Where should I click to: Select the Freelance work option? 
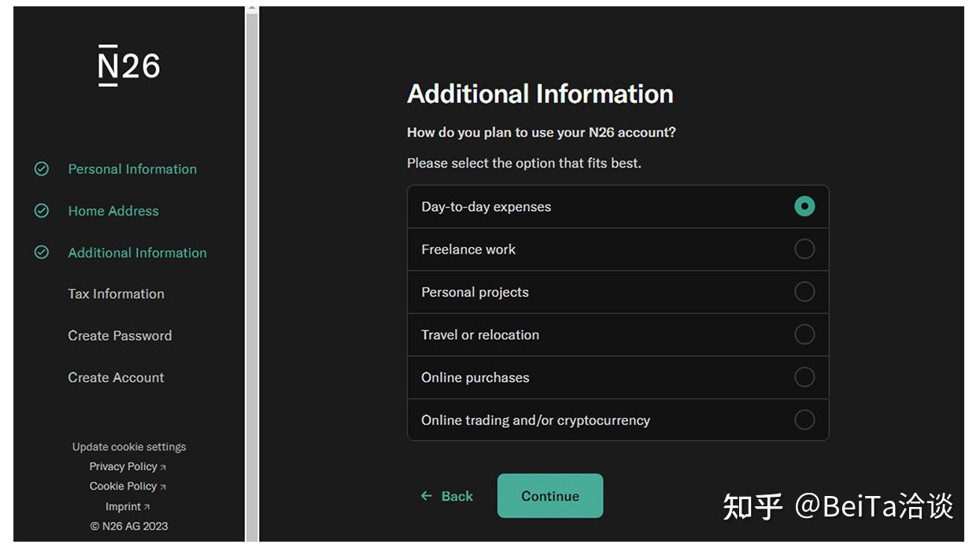tap(804, 249)
